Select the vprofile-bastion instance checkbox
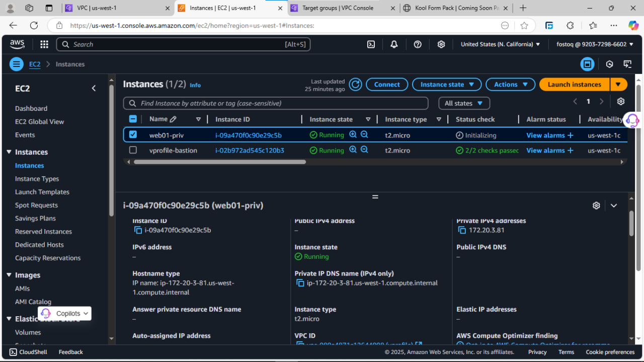The width and height of the screenshot is (644, 362). coord(133,150)
